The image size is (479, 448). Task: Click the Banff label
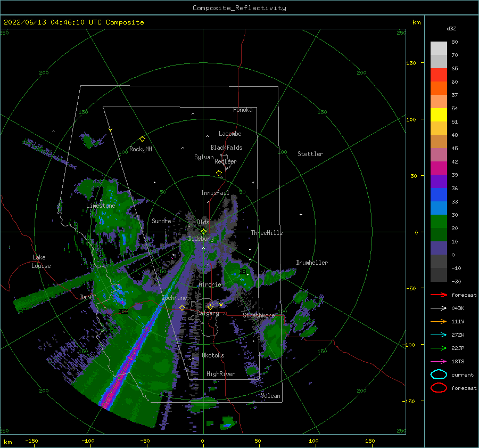[x=88, y=297]
